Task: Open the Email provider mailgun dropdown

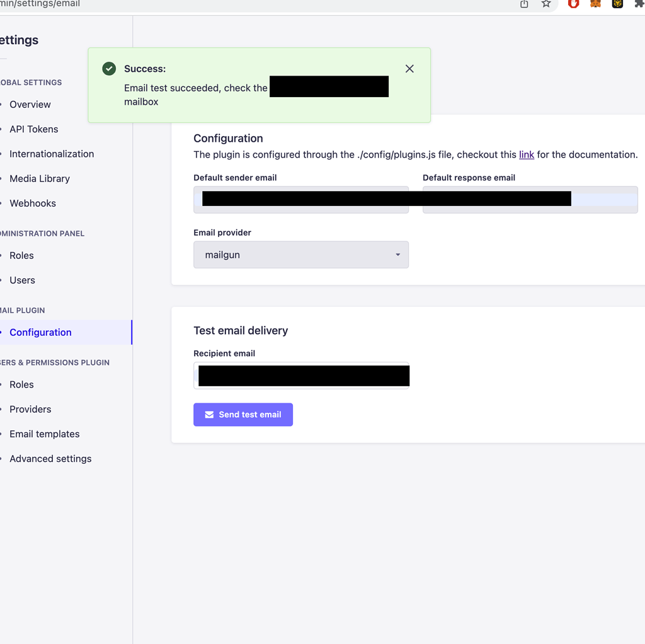Action: 301,255
